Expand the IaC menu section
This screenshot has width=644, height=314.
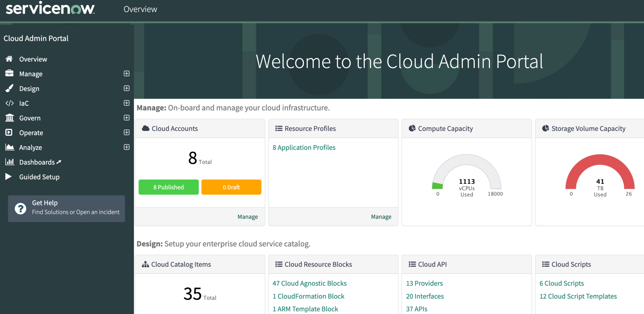coord(126,103)
